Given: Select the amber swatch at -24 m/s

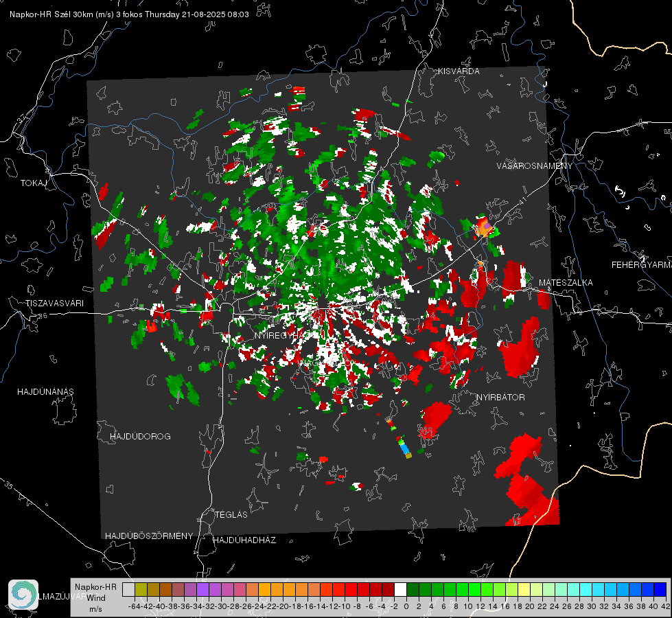Looking at the screenshot, I should tap(264, 589).
